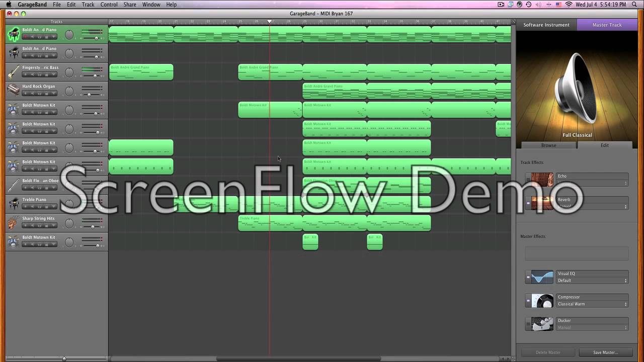Image resolution: width=644 pixels, height=362 pixels.
Task: Mute the Sharp String Hits track
Action: pos(32,225)
